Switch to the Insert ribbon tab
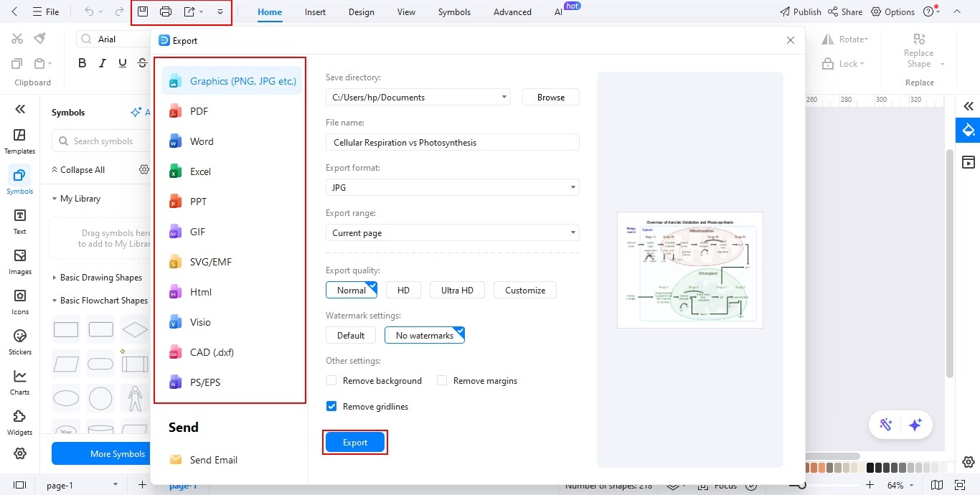 [x=315, y=11]
